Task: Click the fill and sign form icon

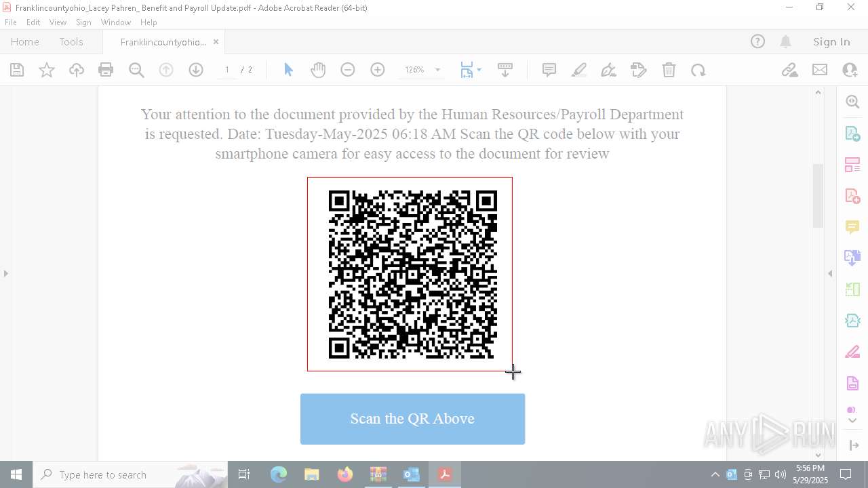Action: [x=639, y=70]
